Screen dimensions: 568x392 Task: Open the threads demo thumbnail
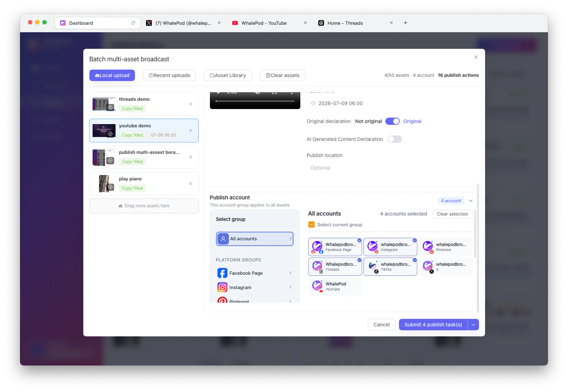104,104
